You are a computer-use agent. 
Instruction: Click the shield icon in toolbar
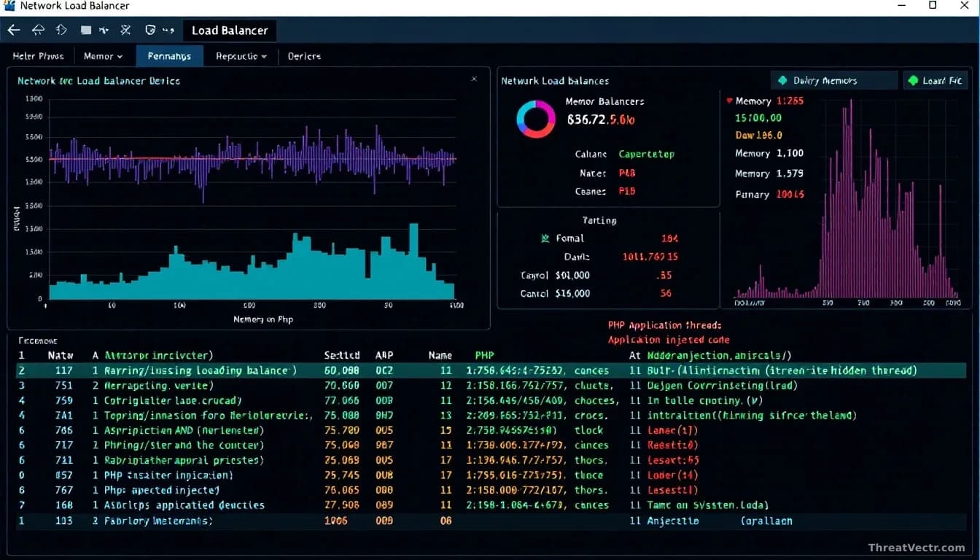pyautogui.click(x=150, y=31)
